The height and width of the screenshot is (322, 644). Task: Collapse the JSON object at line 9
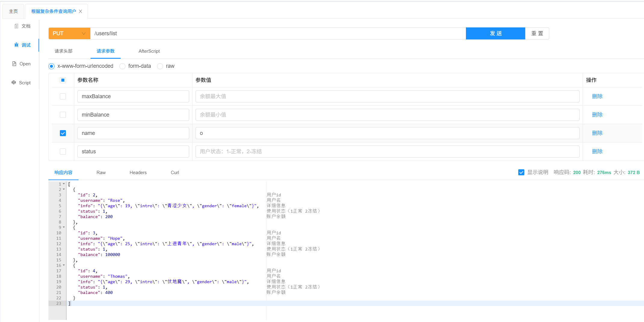click(63, 227)
